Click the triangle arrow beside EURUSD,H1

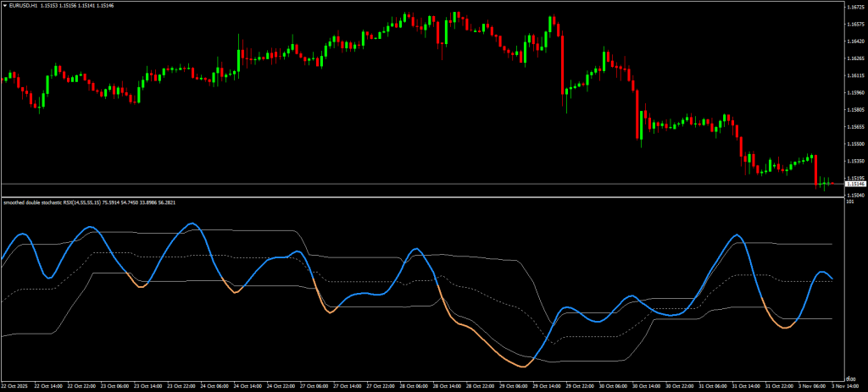point(5,5)
